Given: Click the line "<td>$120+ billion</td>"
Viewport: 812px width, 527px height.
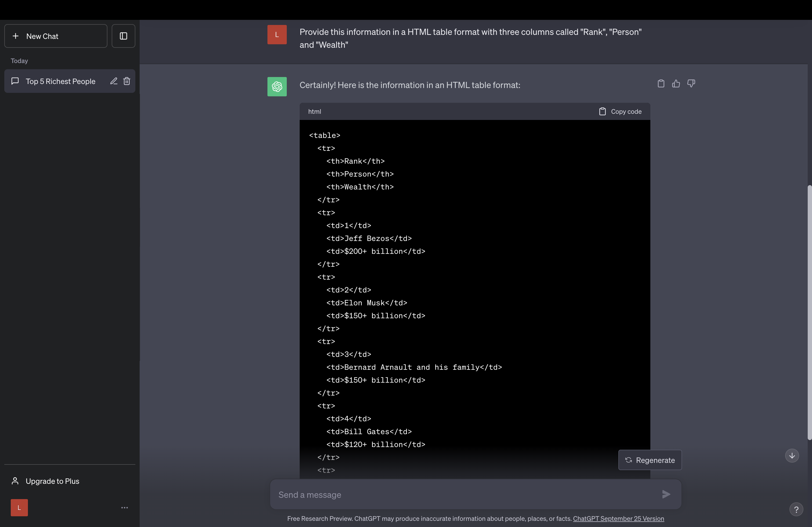Looking at the screenshot, I should point(376,445).
